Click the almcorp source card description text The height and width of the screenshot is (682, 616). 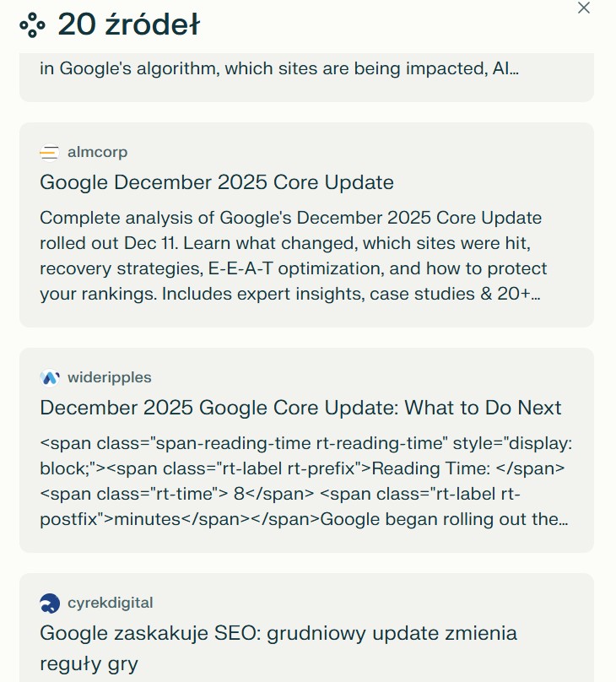(290, 257)
